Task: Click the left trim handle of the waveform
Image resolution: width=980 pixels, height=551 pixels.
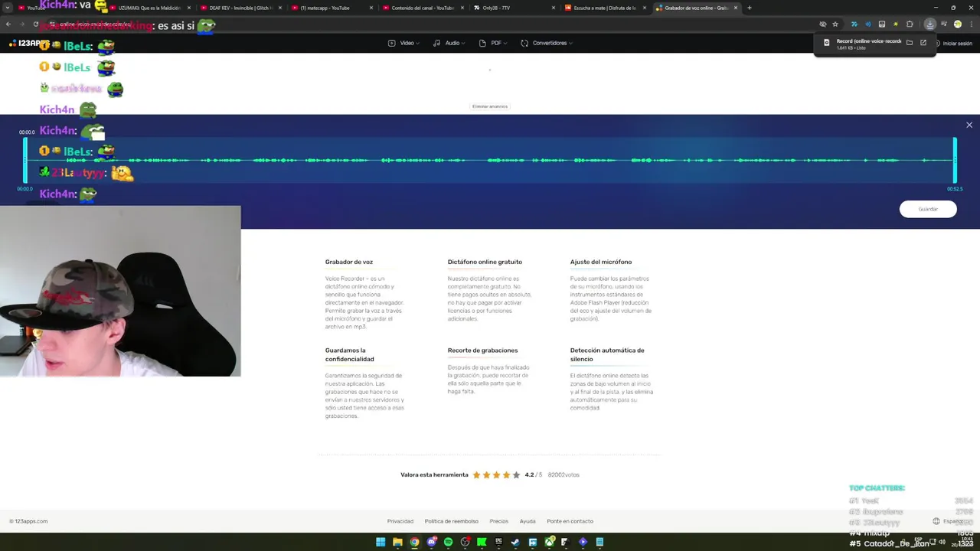Action: [25, 160]
